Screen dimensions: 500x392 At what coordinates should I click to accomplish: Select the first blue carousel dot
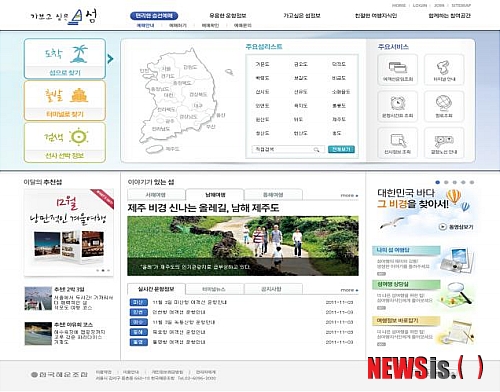pos(438,182)
